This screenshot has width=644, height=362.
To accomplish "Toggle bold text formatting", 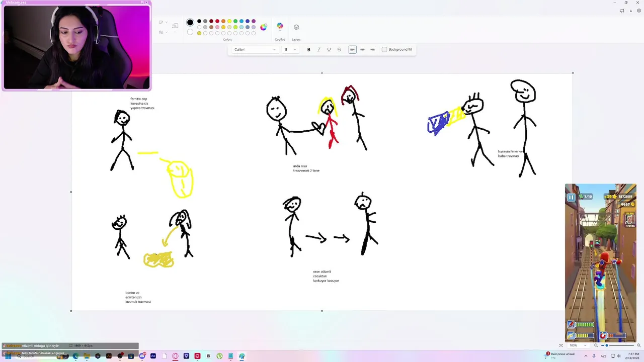I will point(308,49).
